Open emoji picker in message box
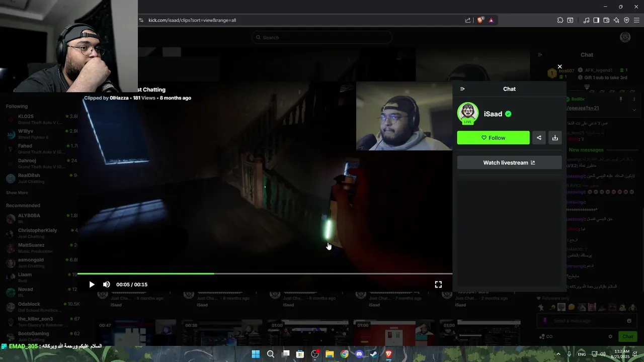 [x=629, y=321]
